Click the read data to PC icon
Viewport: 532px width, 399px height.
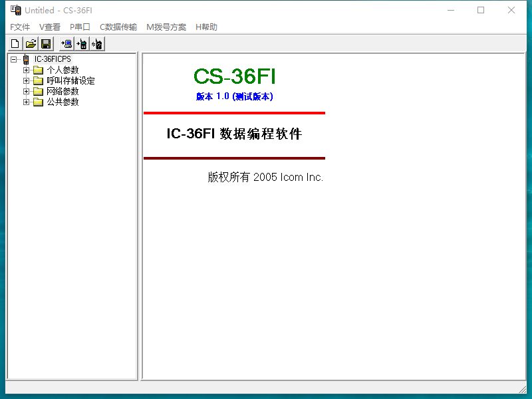(66, 45)
